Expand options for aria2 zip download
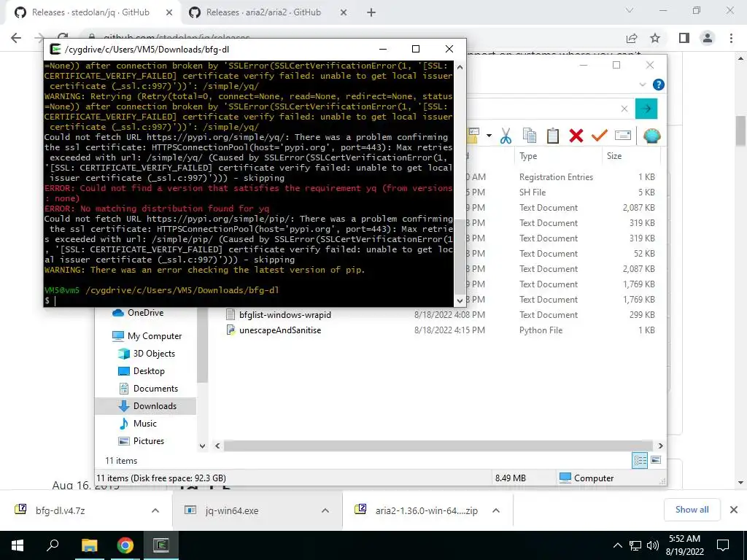The image size is (747, 560). (x=496, y=510)
